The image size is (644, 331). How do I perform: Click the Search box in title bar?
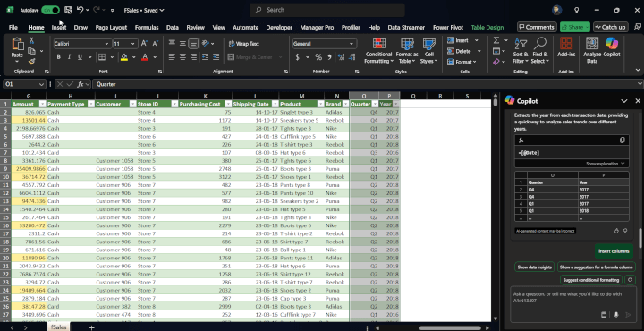click(x=327, y=10)
